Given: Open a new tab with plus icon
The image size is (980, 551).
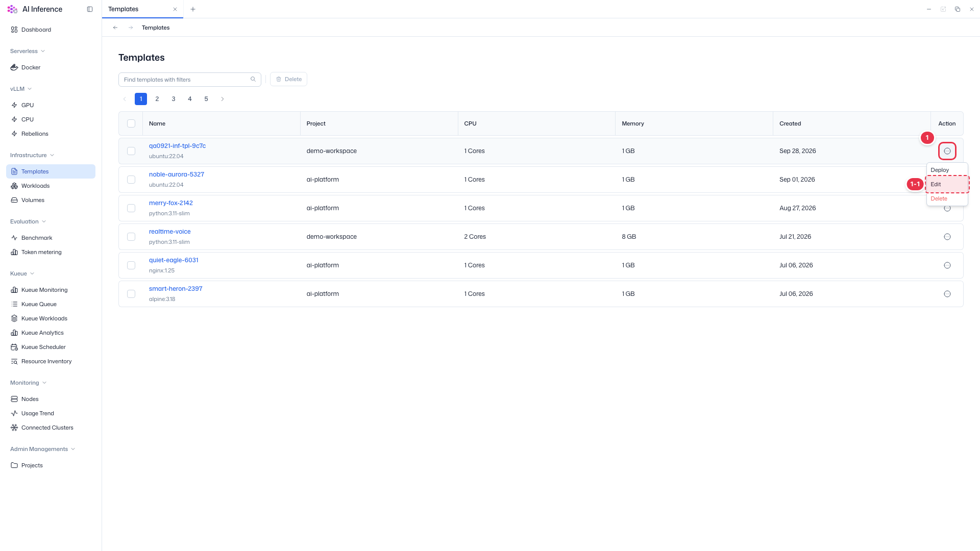Looking at the screenshot, I should pyautogui.click(x=193, y=9).
